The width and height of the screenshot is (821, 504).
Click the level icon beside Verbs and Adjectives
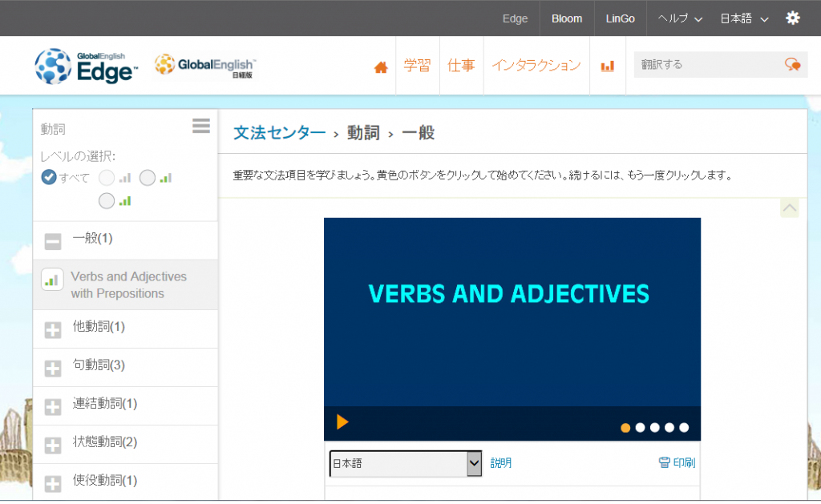[x=52, y=280]
